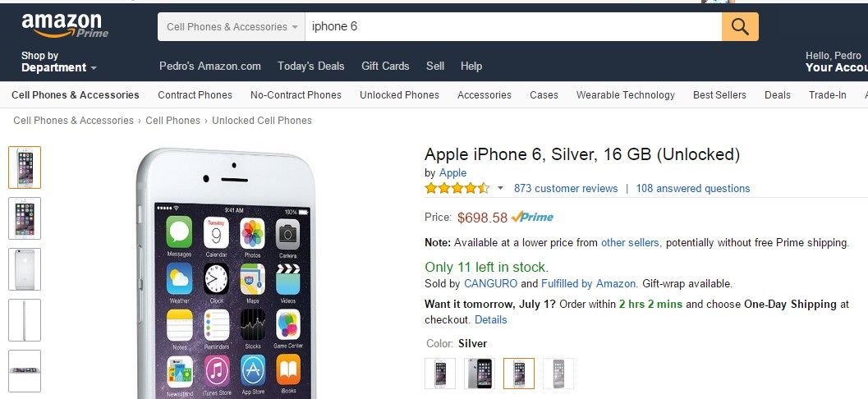The height and width of the screenshot is (399, 868).
Task: View the second front-view product thumbnail
Action: click(x=25, y=218)
